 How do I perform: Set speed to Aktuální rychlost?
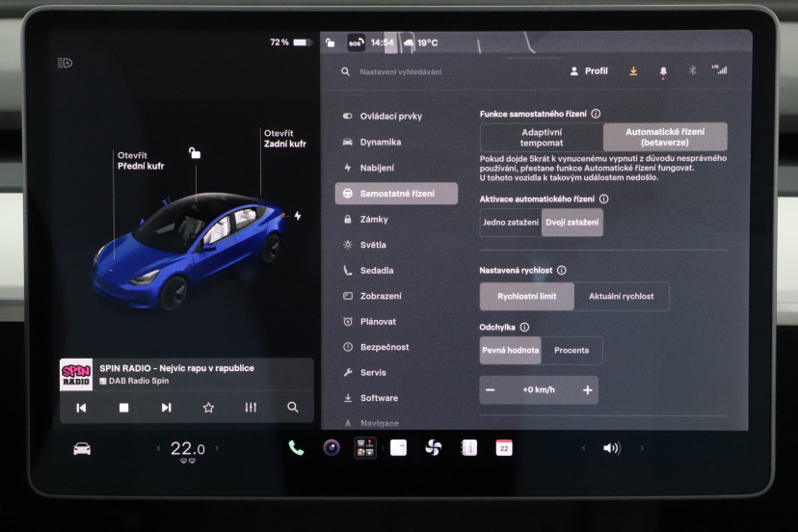(622, 296)
